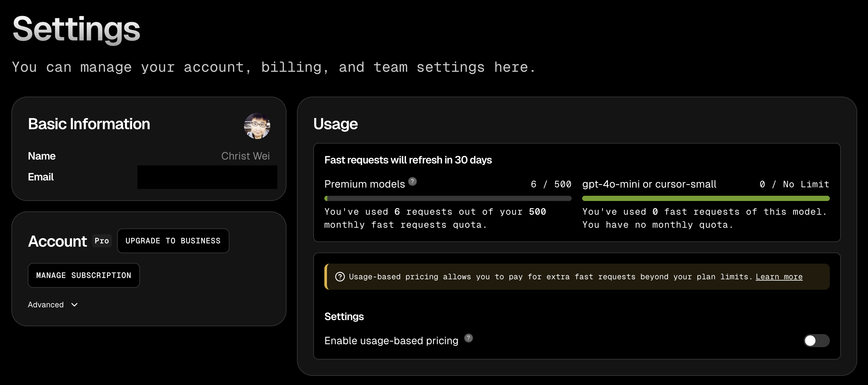
Task: Click the Premium models usage progress bar
Action: point(448,198)
